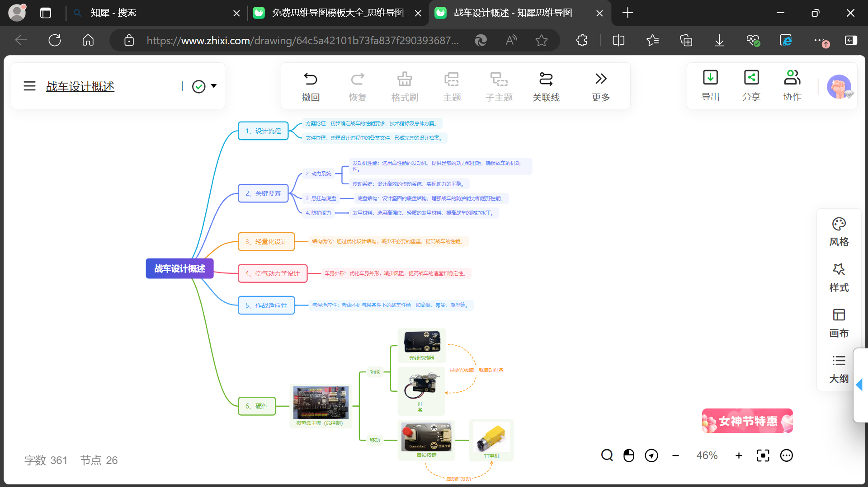
Task: Select the 6、硬件 node
Action: pos(257,406)
